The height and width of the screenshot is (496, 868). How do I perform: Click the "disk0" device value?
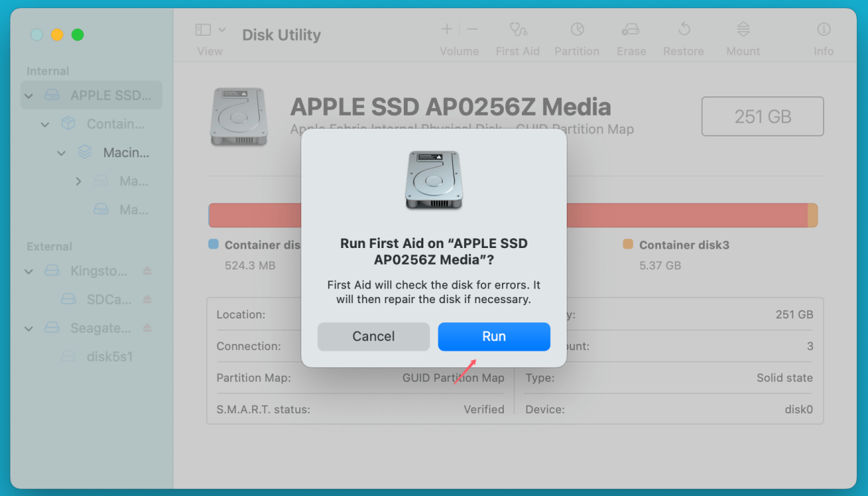pyautogui.click(x=799, y=410)
